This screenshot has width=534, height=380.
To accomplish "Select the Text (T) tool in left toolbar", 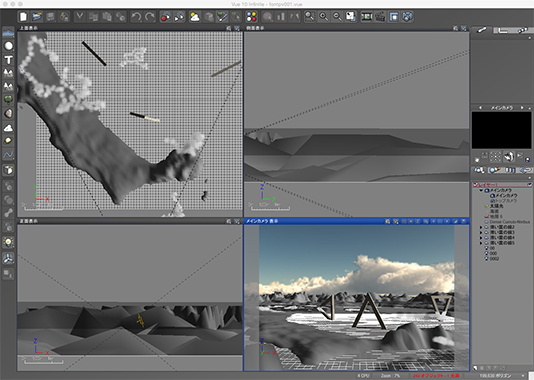I will point(9,60).
